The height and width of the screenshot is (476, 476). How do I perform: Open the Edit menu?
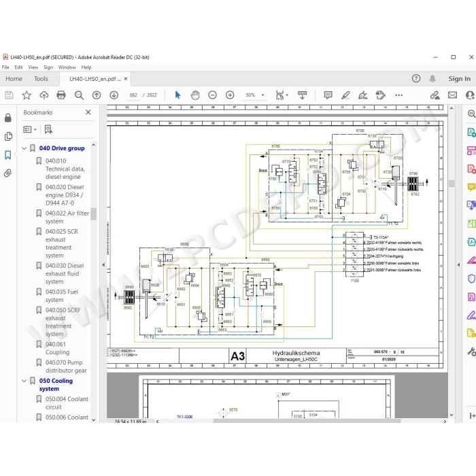pos(18,67)
